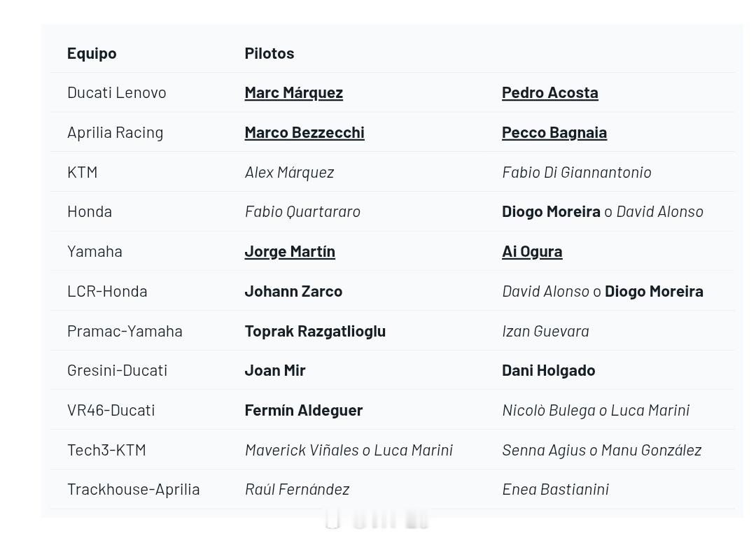Click the Enea Bastianini entry

(555, 489)
